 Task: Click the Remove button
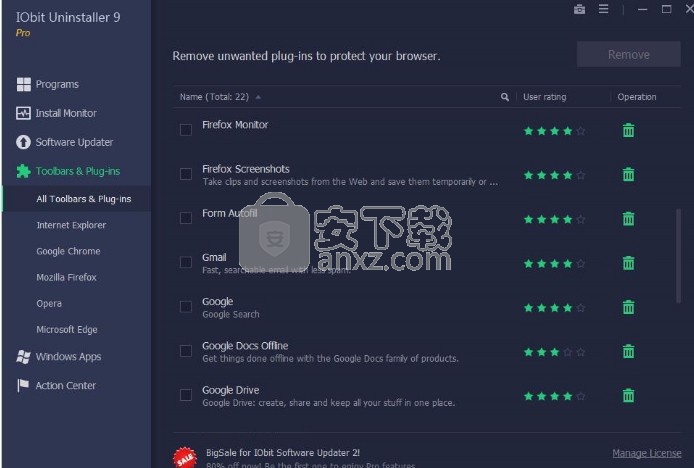628,54
